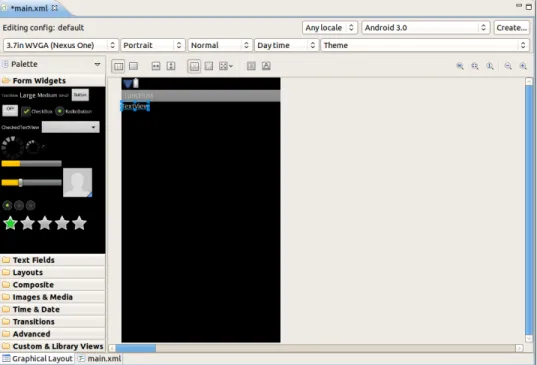
Task: Switch to the main.xml source tab
Action: 99,358
